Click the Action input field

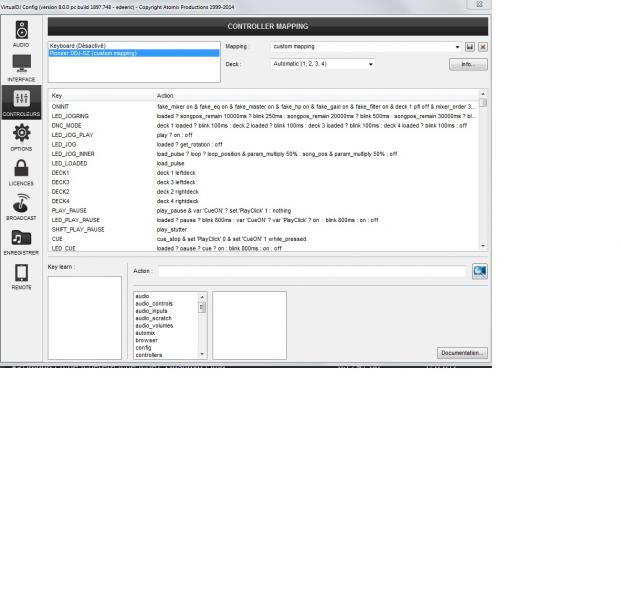312,271
